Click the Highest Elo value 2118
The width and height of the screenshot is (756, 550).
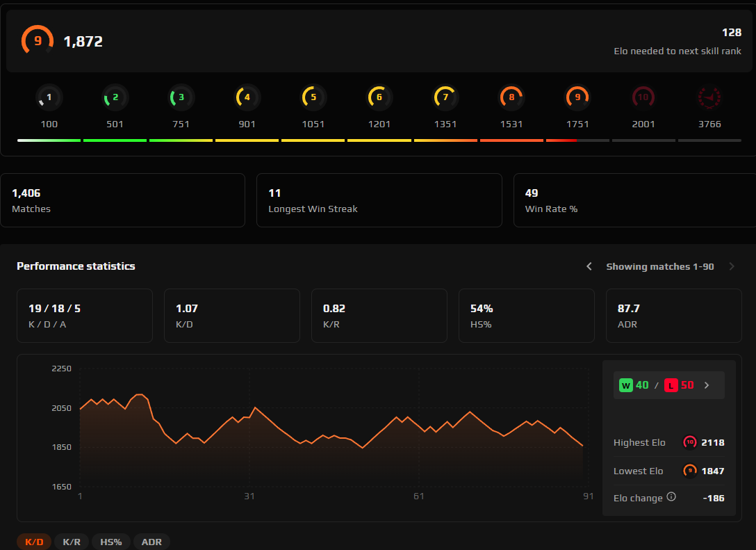tap(713, 442)
